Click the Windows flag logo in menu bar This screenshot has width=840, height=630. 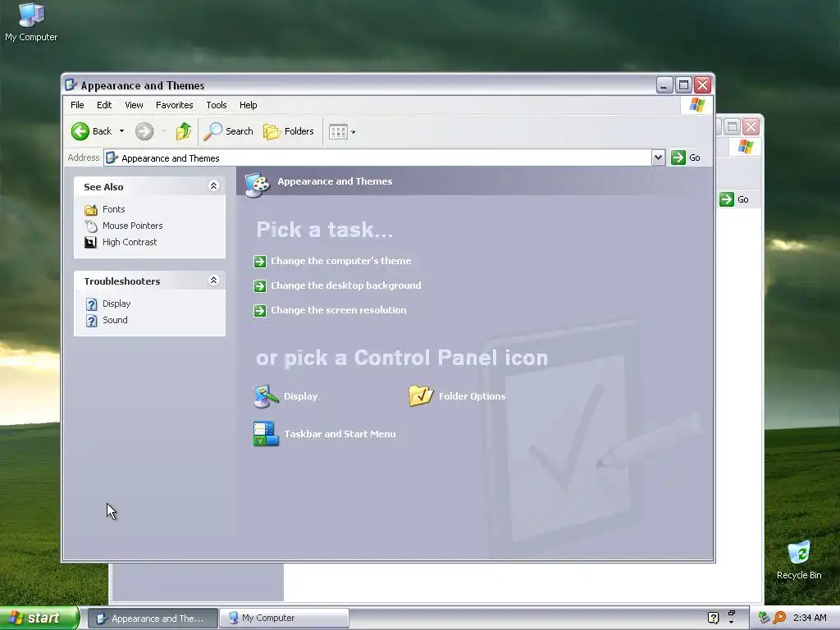pyautogui.click(x=697, y=104)
